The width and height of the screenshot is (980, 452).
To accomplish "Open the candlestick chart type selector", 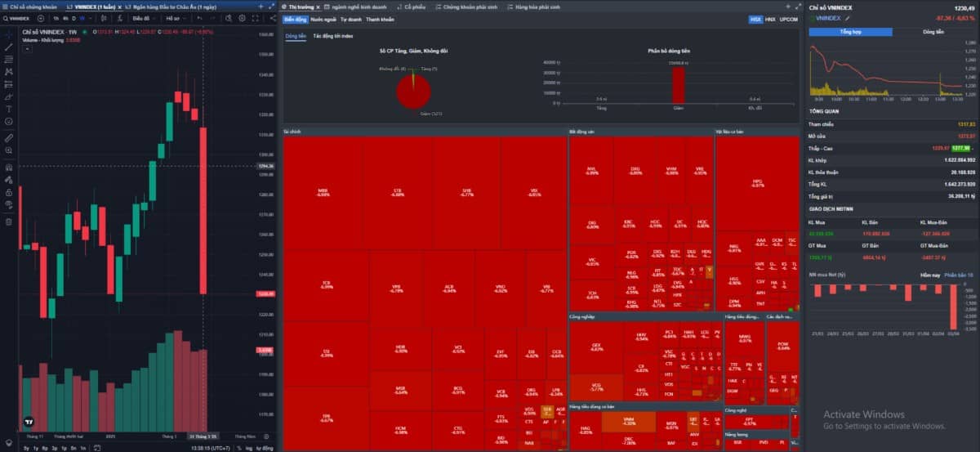I will click(x=104, y=18).
